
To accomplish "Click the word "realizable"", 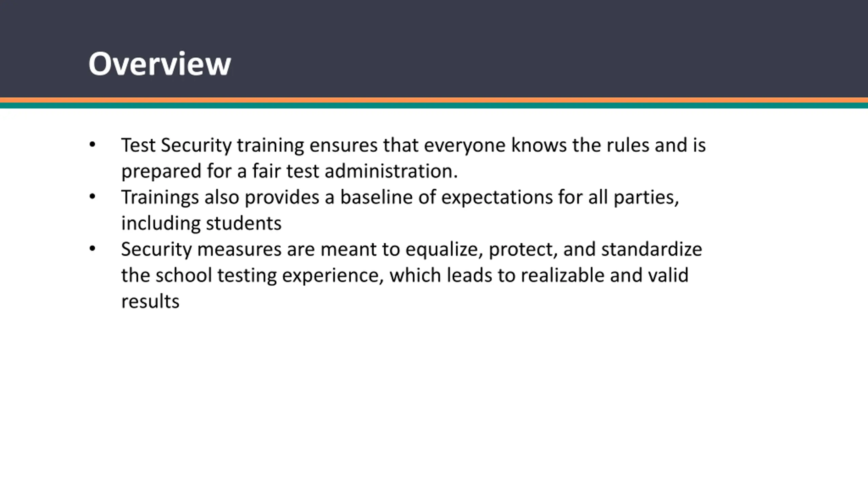I will coord(563,275).
